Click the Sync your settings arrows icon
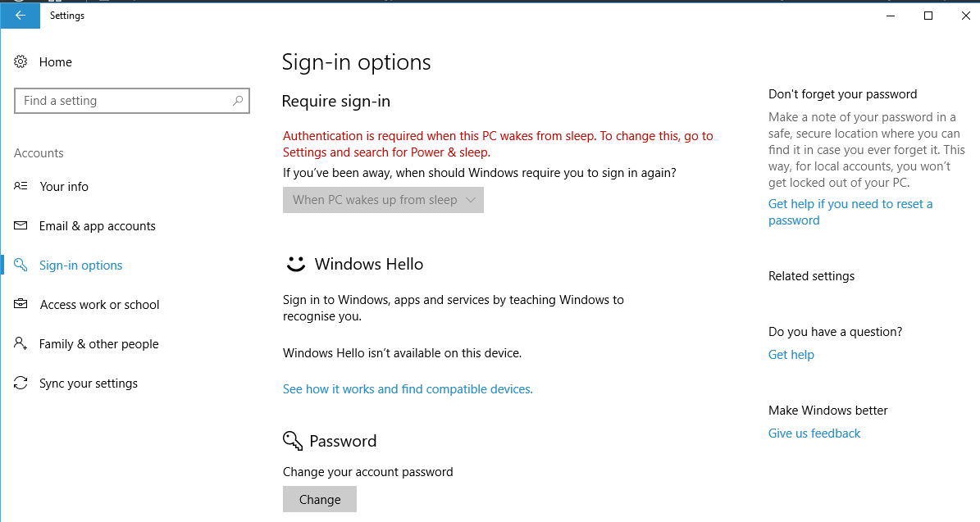 click(21, 383)
